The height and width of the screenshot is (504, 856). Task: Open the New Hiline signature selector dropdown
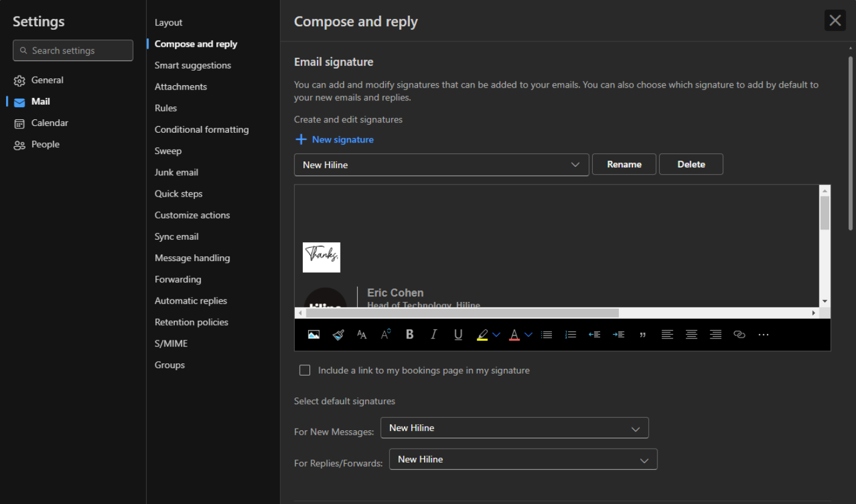441,164
